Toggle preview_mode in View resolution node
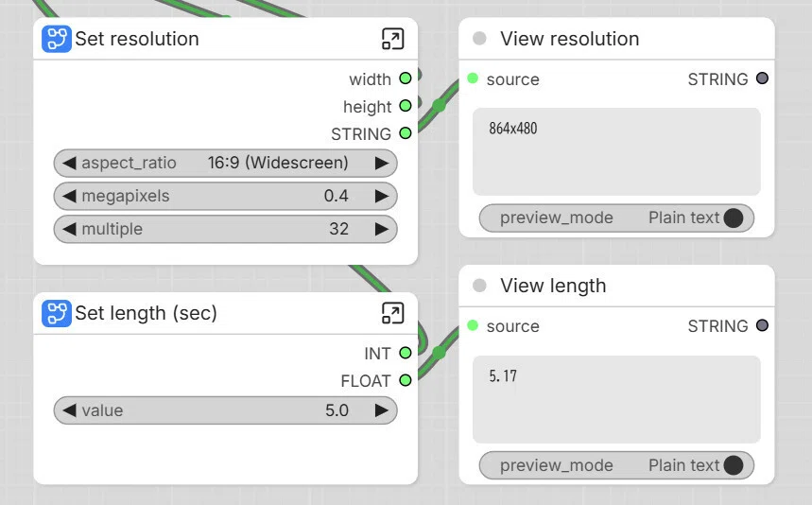This screenshot has height=505, width=812. 616,218
